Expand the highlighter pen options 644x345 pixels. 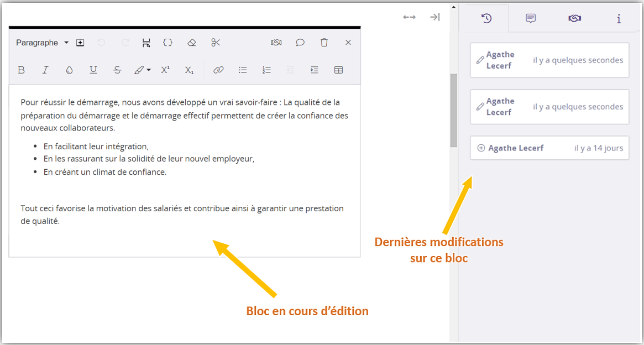(x=149, y=70)
